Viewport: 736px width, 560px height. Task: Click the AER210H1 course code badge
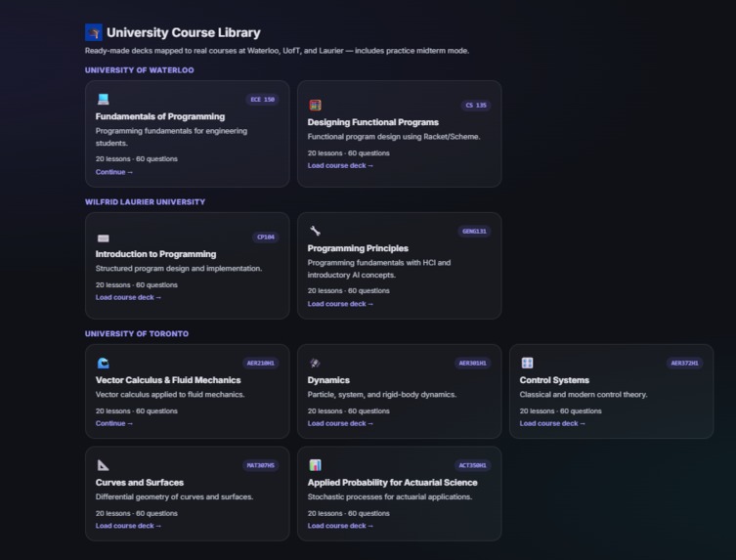(261, 363)
